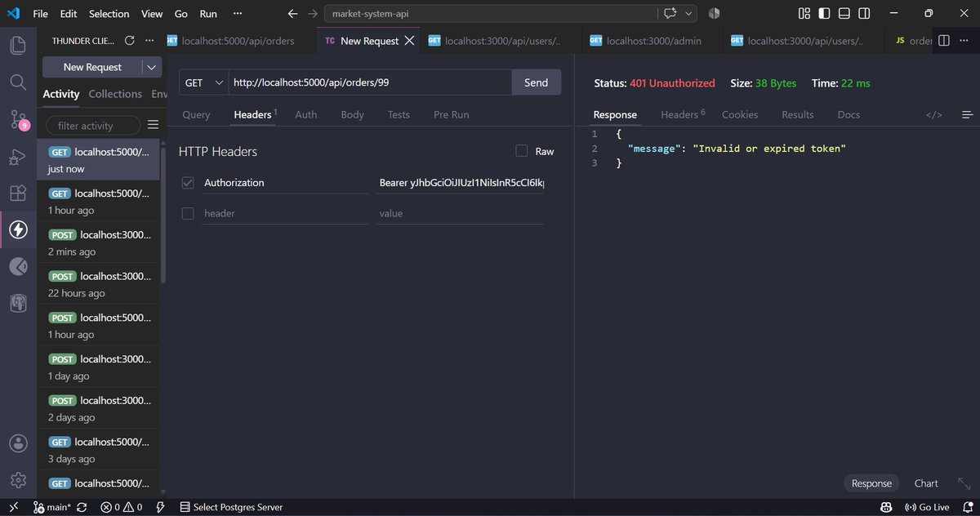The width and height of the screenshot is (980, 516).
Task: Toggle the bottom Panel layout icon
Action: tap(844, 14)
